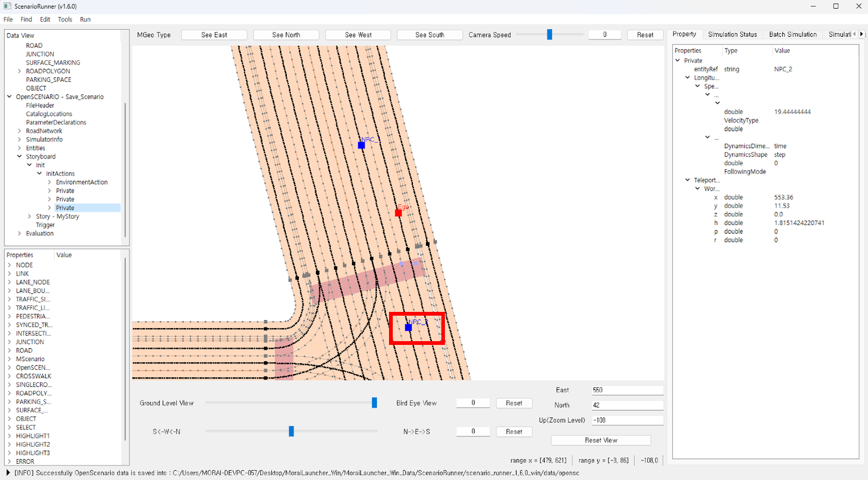Switch to the Batch Simulation tab
Screen dimensions: 868x480
(792, 34)
